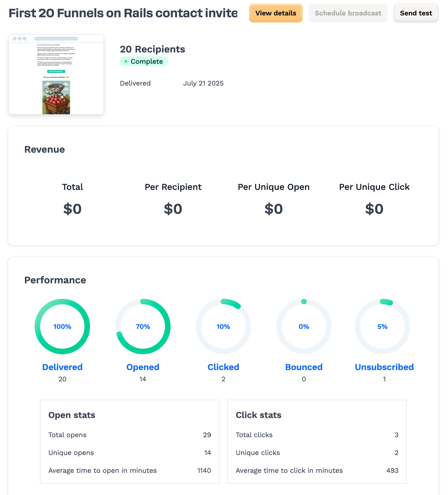This screenshot has width=448, height=495.
Task: Click the 10% clicked progress ring
Action: [x=223, y=326]
